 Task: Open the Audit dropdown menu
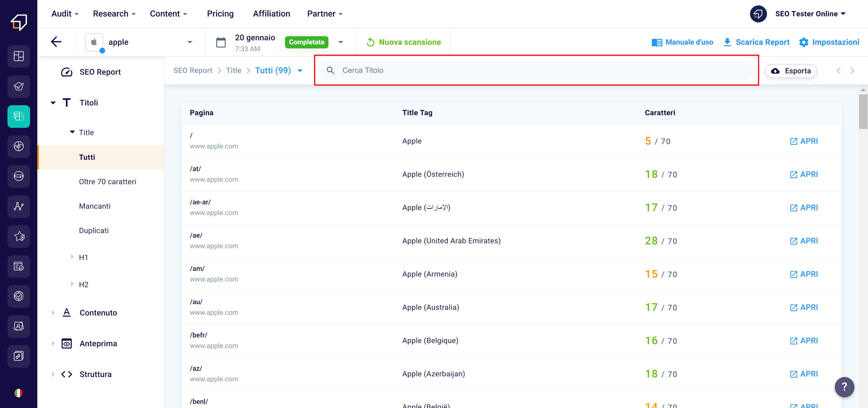coord(65,14)
